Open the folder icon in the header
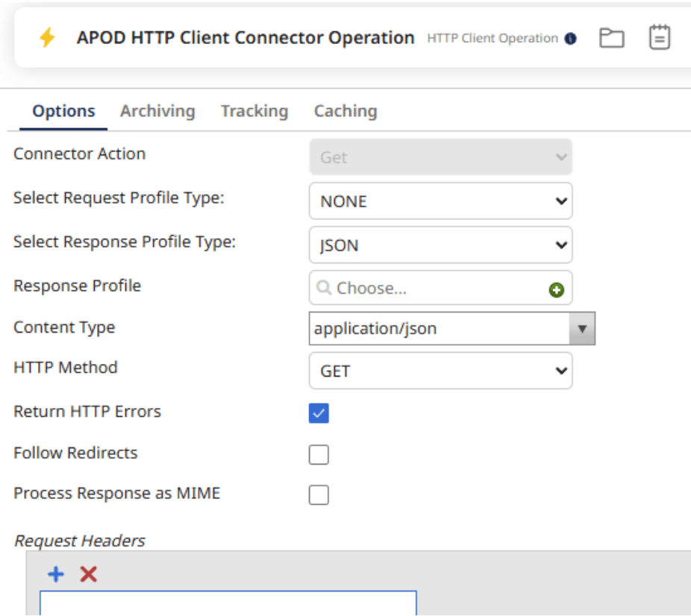The width and height of the screenshot is (691, 616). [612, 38]
